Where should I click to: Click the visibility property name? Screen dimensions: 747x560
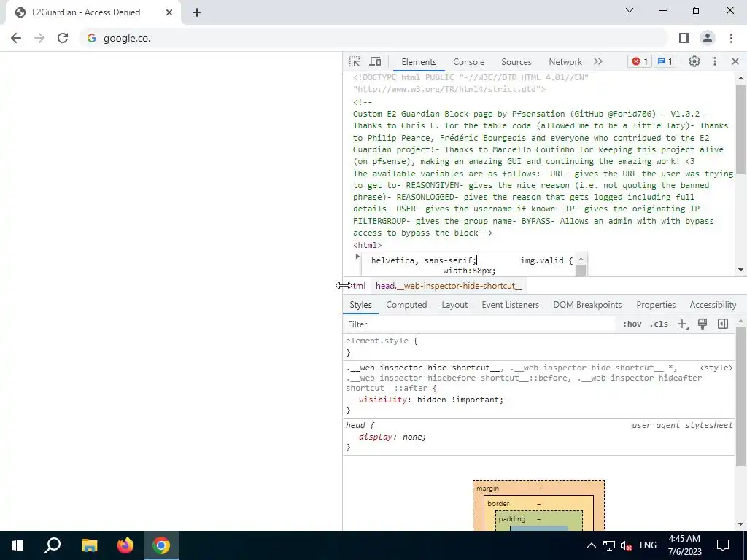click(383, 400)
